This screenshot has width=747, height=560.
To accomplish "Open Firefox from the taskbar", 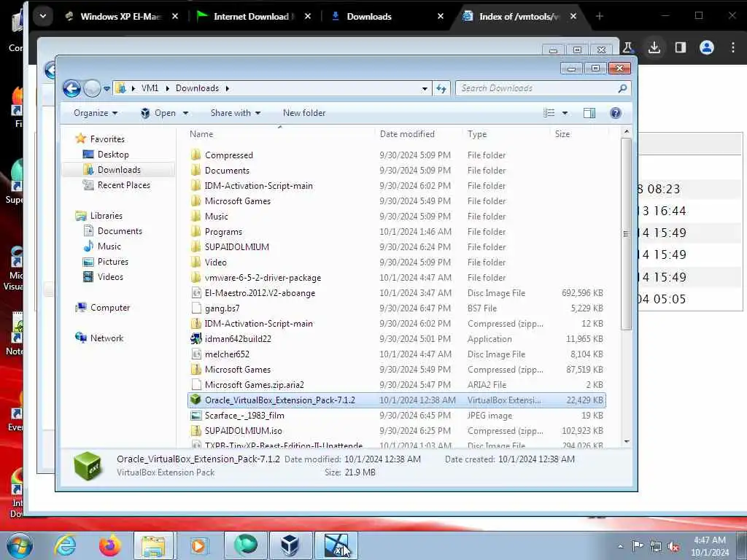I will (109, 545).
